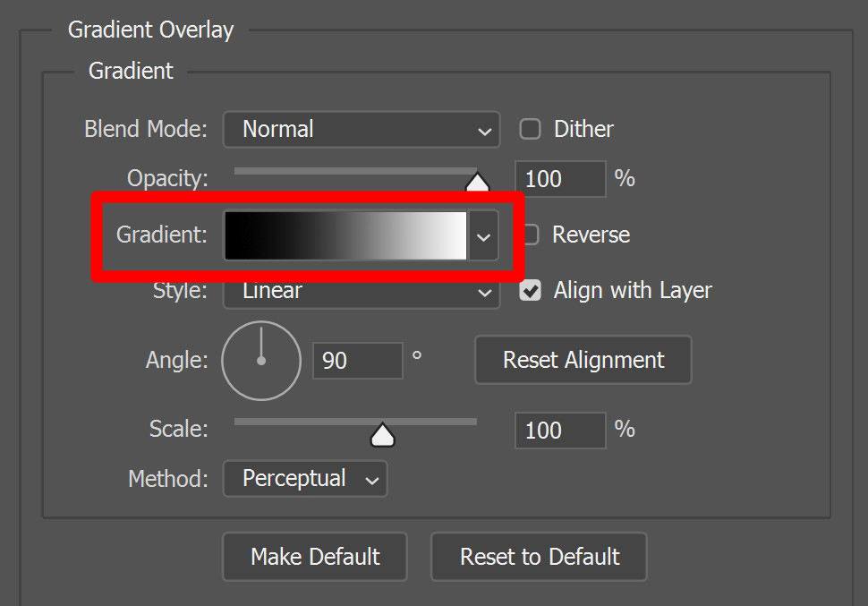Open the Blend Mode dropdown showing Normal

click(362, 129)
